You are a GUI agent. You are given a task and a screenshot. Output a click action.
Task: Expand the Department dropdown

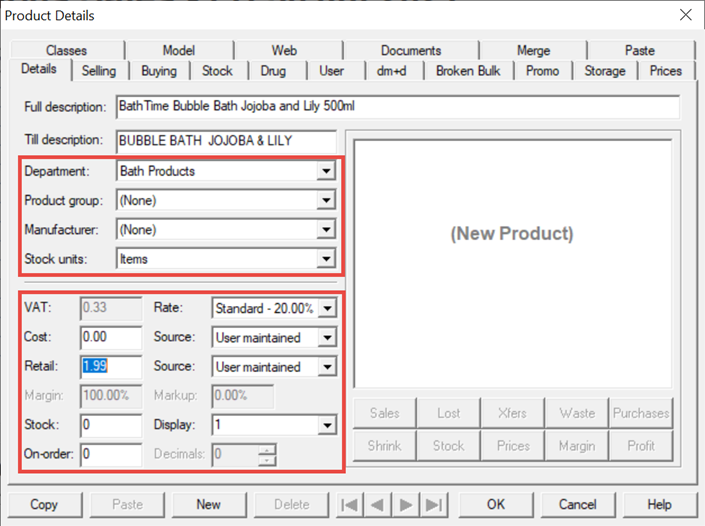pos(324,171)
